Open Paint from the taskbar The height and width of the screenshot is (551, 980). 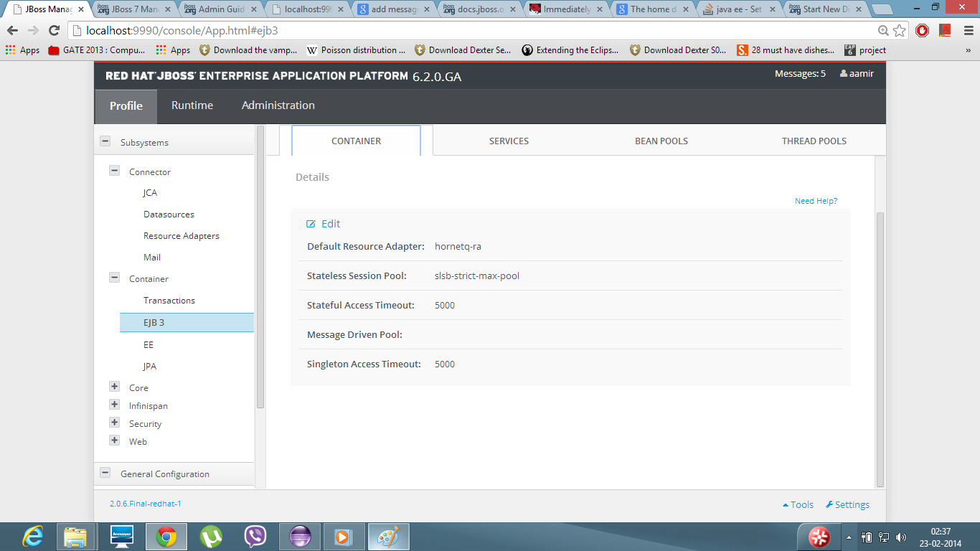pos(388,537)
